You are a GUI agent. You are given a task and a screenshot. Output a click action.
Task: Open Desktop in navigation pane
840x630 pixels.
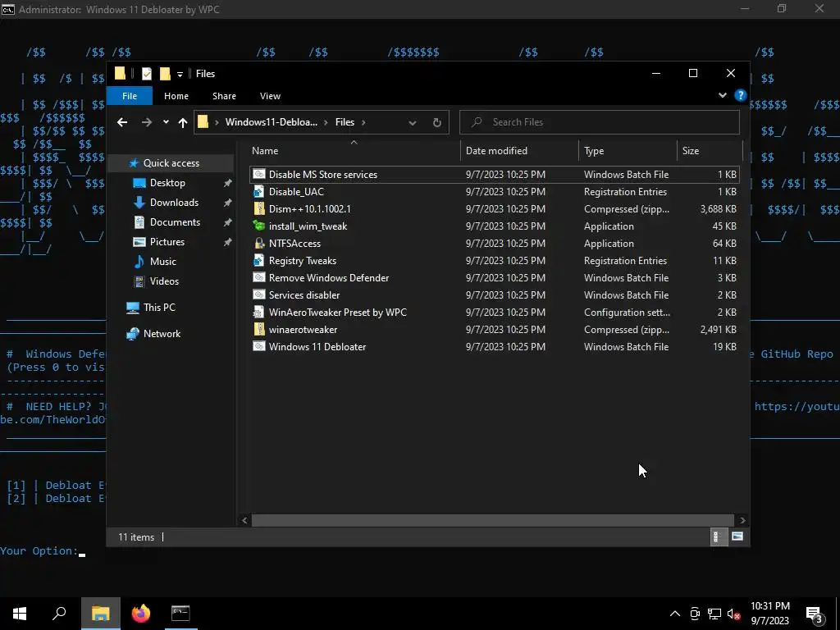(167, 183)
